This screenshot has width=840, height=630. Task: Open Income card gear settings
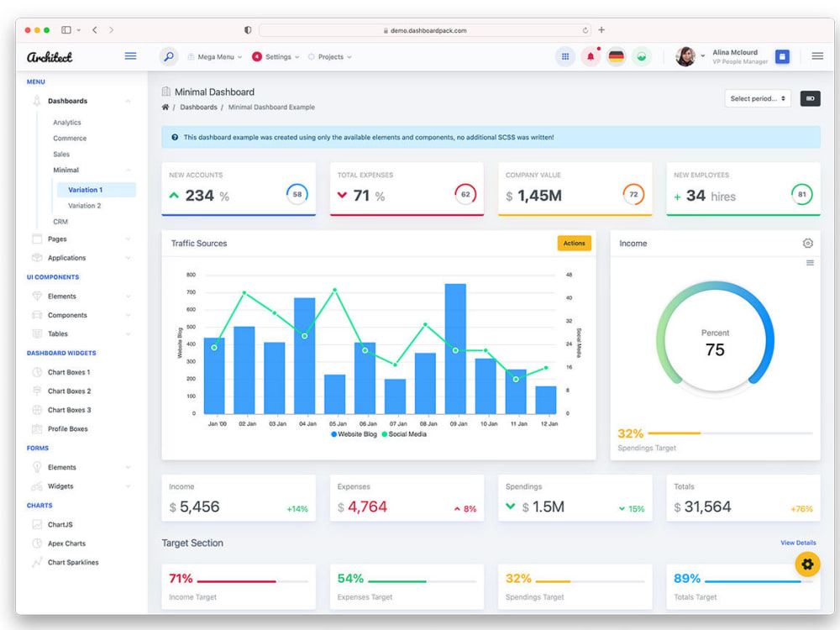point(807,244)
